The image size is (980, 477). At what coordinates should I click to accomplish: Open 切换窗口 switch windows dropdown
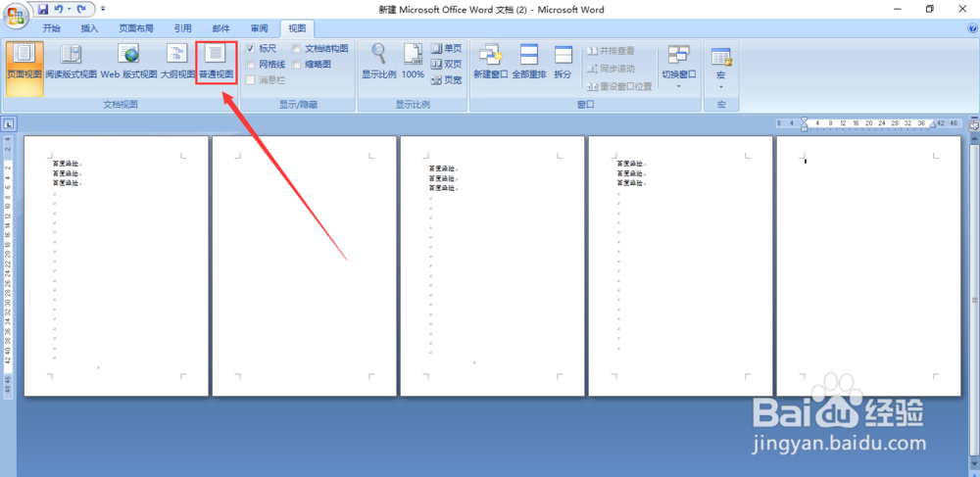pos(679,67)
